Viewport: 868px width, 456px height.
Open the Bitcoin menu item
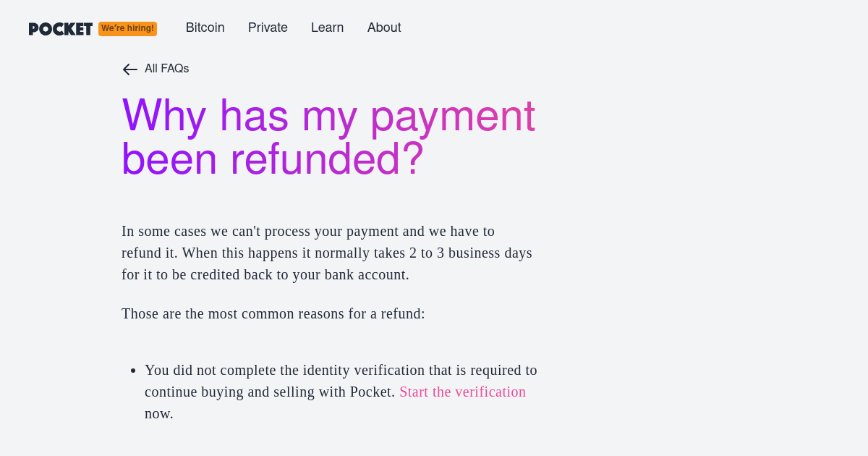tap(205, 28)
